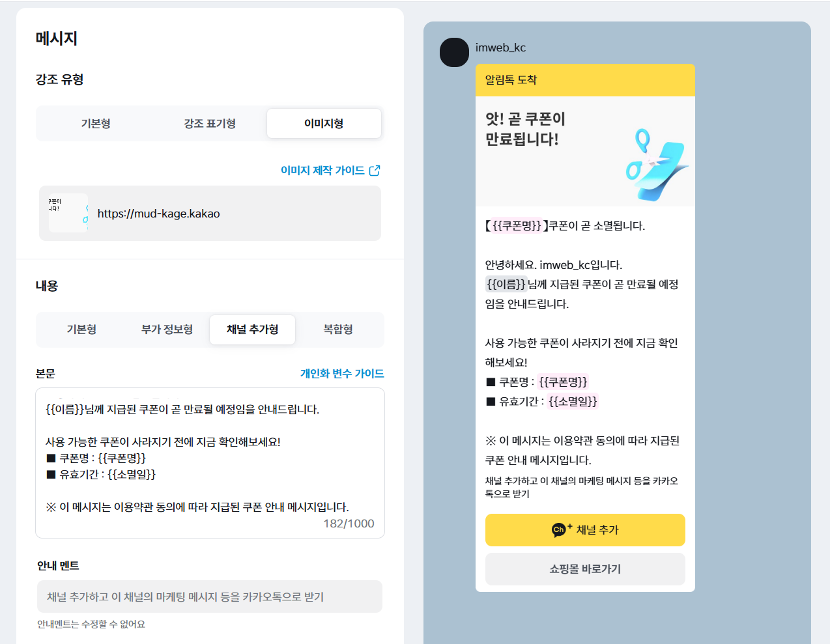Click the yellow 채널 추가 preview button
The height and width of the screenshot is (644, 830).
pyautogui.click(x=585, y=530)
